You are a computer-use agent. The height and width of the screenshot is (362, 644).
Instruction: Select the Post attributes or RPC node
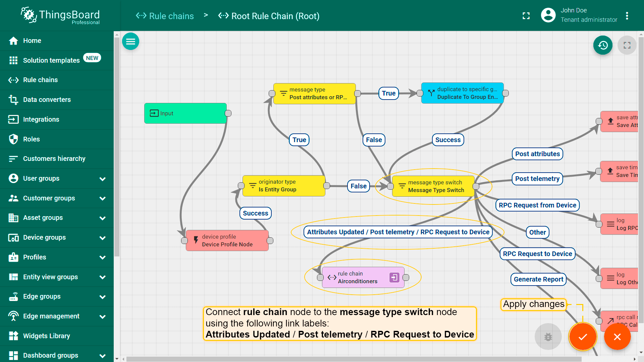click(x=315, y=94)
